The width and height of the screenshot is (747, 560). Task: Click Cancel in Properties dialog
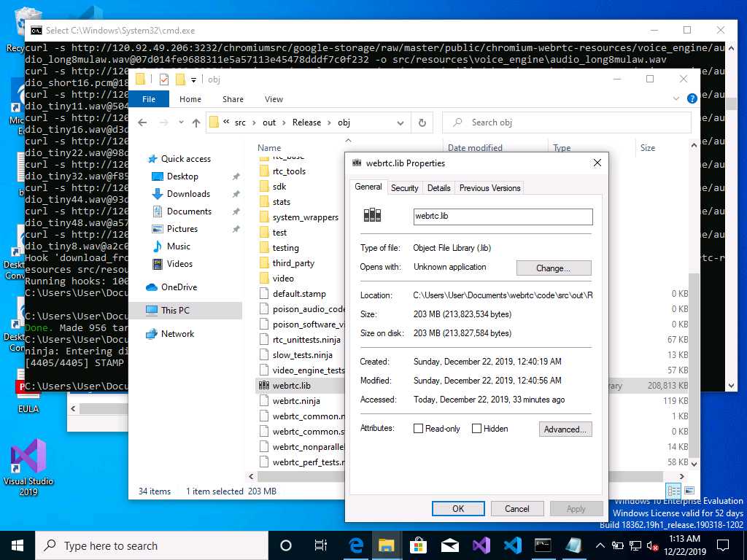[517, 508]
